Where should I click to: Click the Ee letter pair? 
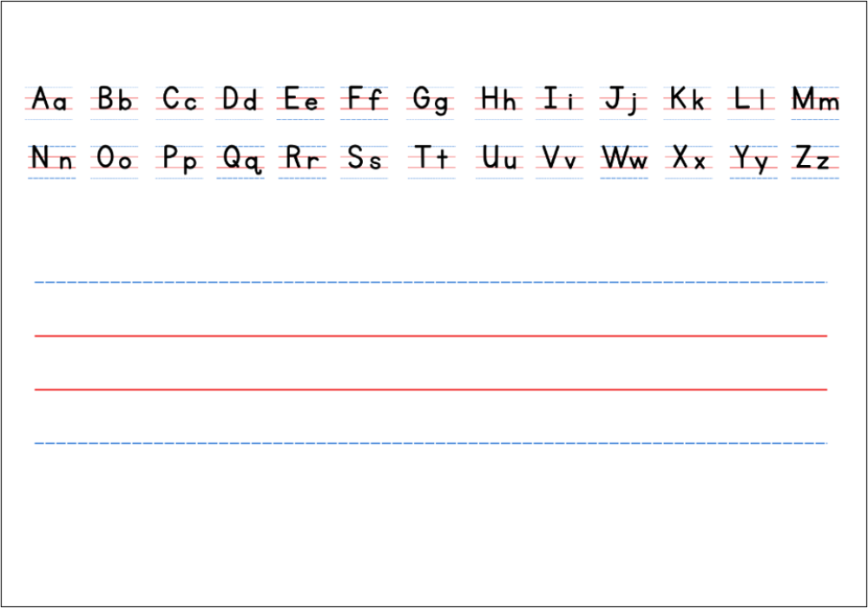[x=301, y=101]
